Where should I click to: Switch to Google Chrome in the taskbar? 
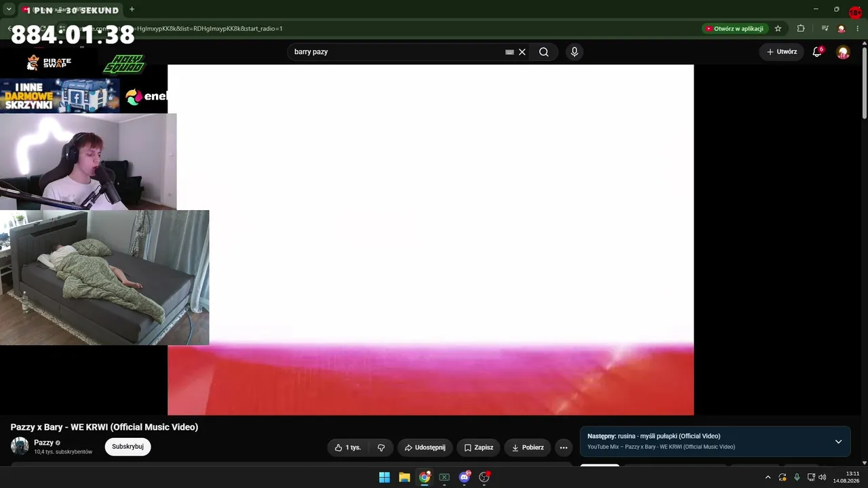425,477
